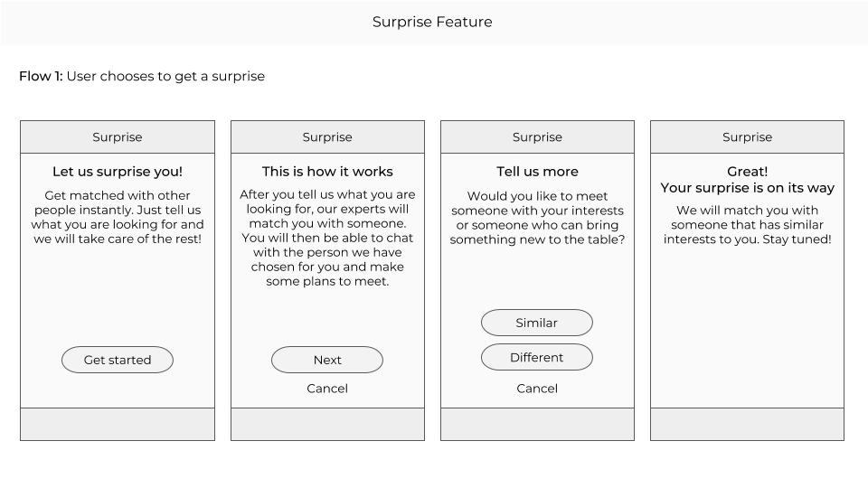The height and width of the screenshot is (488, 868).
Task: Choose the Similar option button
Action: click(x=537, y=323)
